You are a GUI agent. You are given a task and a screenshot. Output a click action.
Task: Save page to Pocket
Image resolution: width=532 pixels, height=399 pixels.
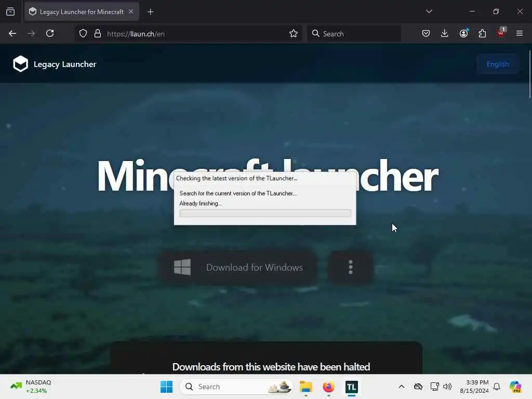[x=426, y=33]
